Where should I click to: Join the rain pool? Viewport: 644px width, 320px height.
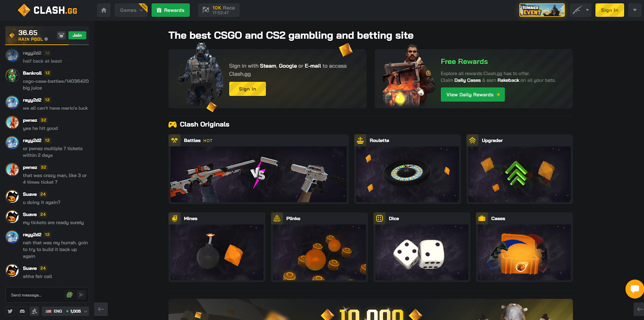pyautogui.click(x=77, y=35)
